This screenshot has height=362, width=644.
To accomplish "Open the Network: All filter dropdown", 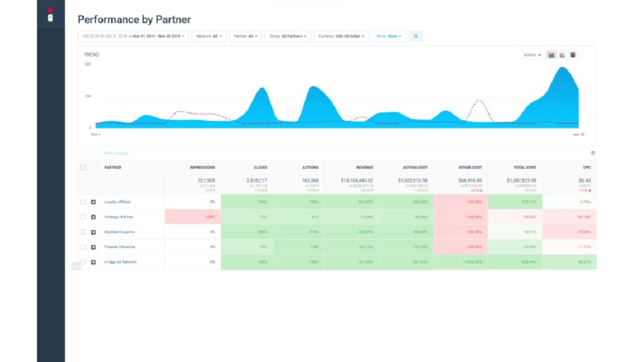I will [209, 37].
